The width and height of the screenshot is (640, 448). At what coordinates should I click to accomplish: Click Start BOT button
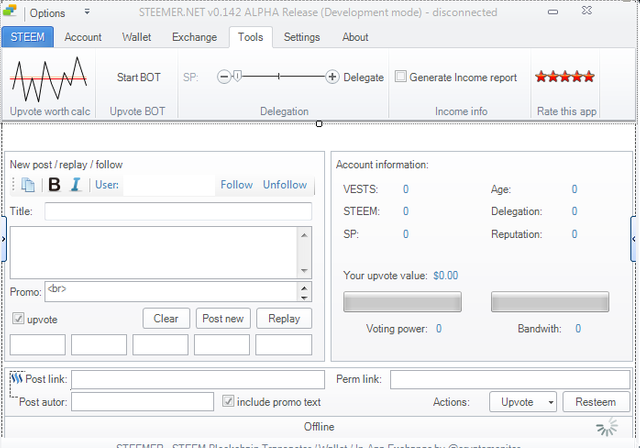click(x=138, y=77)
